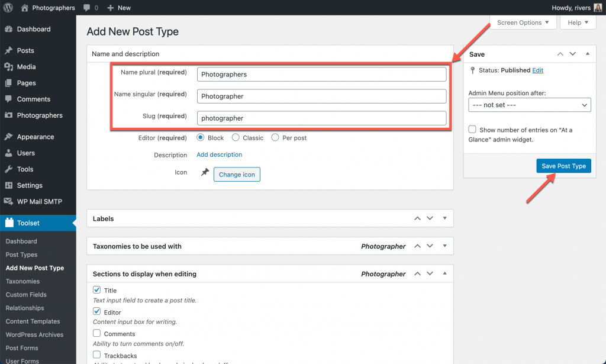Open the Screen Options dropdown

click(x=523, y=22)
